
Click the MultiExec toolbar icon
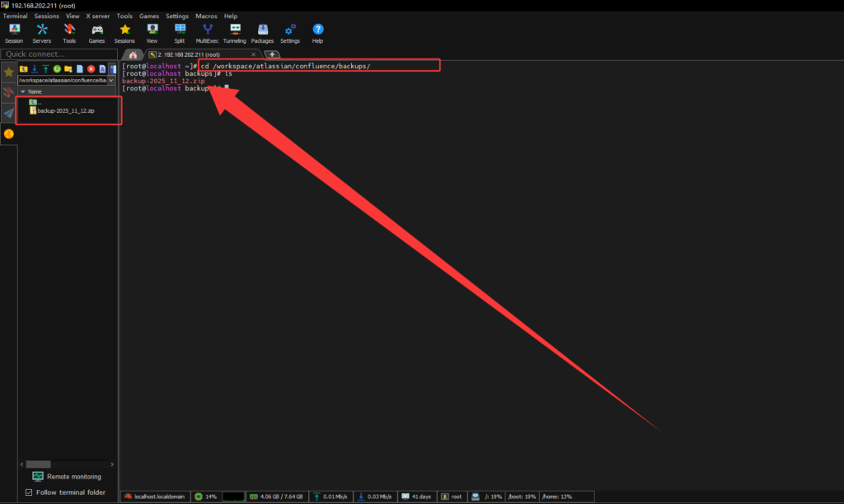click(x=207, y=32)
